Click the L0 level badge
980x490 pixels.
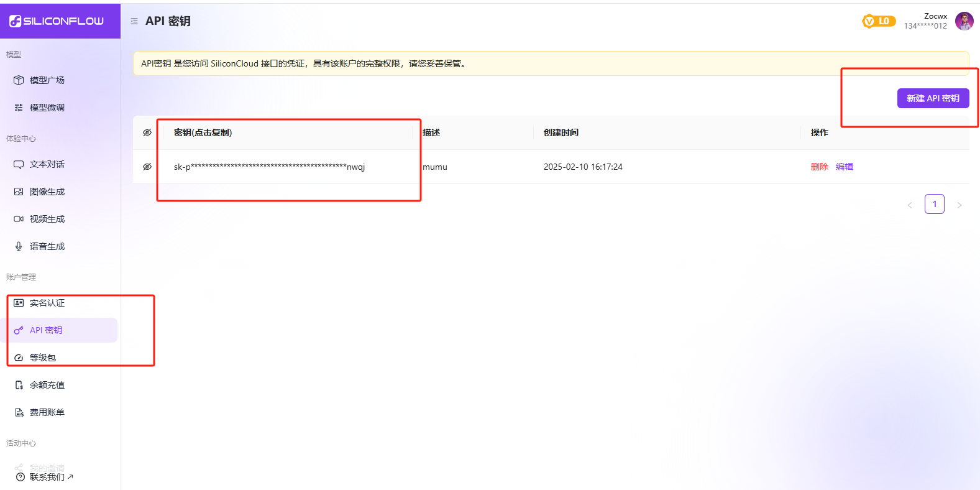[879, 21]
